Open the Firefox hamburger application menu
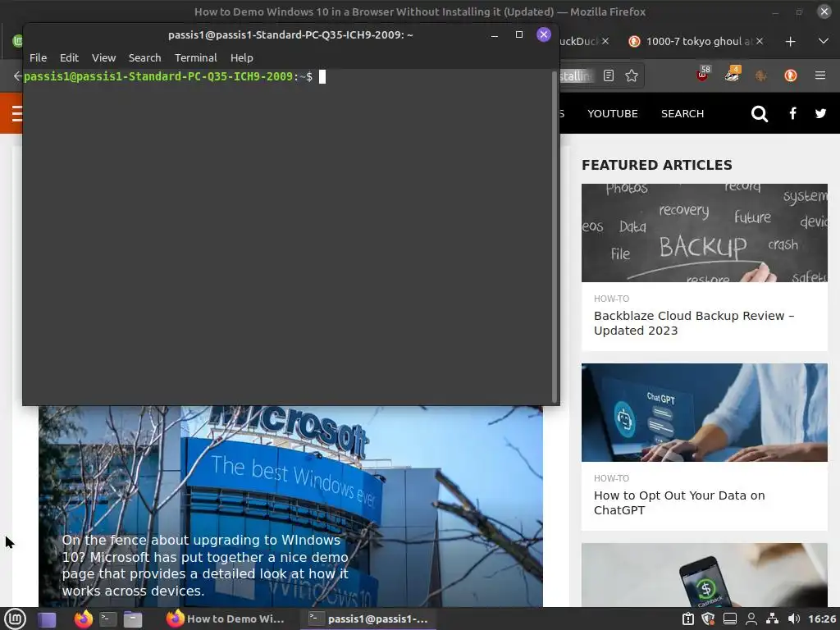The width and height of the screenshot is (840, 630). point(820,75)
